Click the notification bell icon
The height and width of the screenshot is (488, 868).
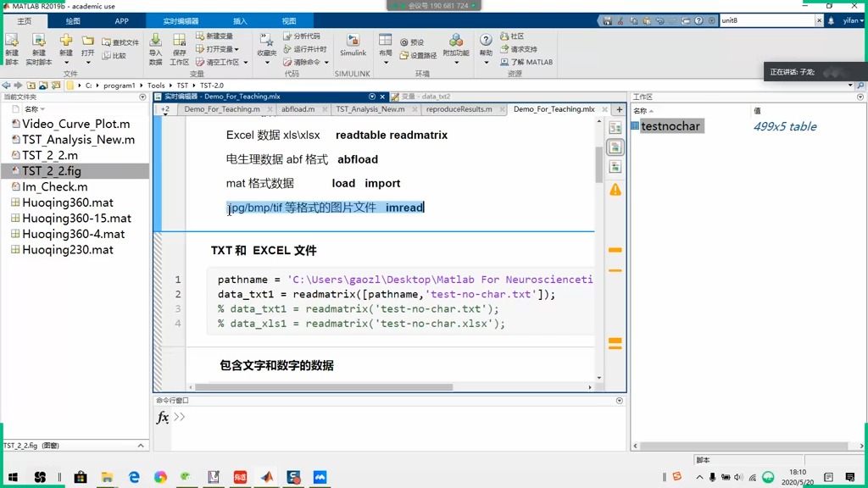tap(831, 20)
